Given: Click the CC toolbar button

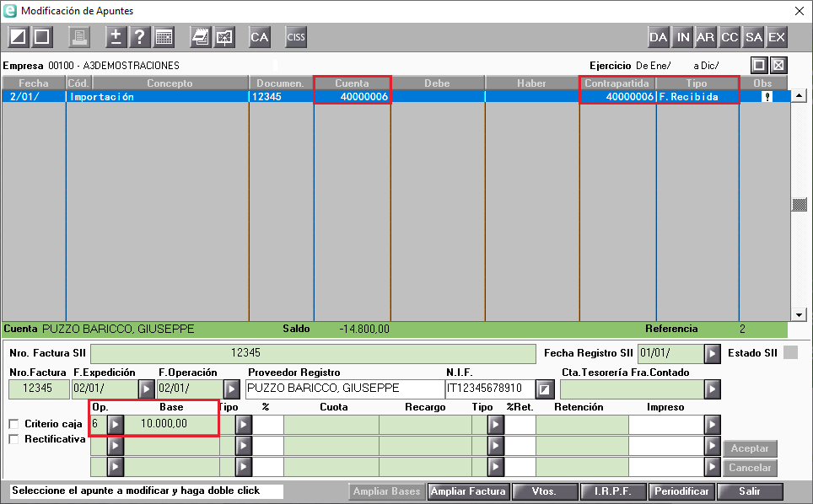Looking at the screenshot, I should [x=730, y=37].
